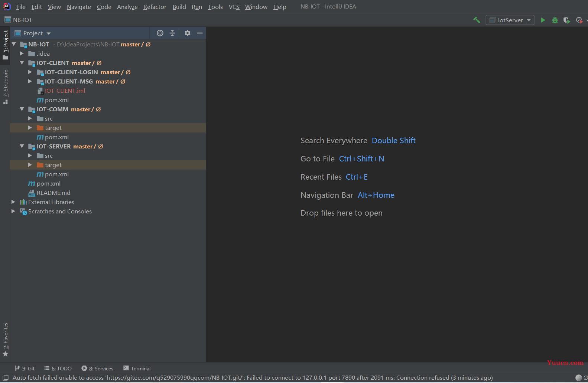The image size is (588, 383).
Task: Expand External Libraries node
Action: 13,202
